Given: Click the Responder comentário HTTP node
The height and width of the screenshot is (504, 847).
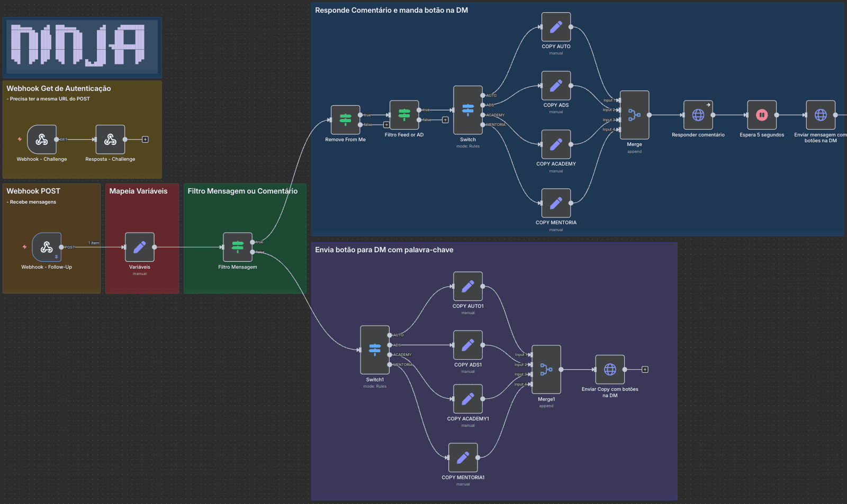Looking at the screenshot, I should tap(698, 115).
